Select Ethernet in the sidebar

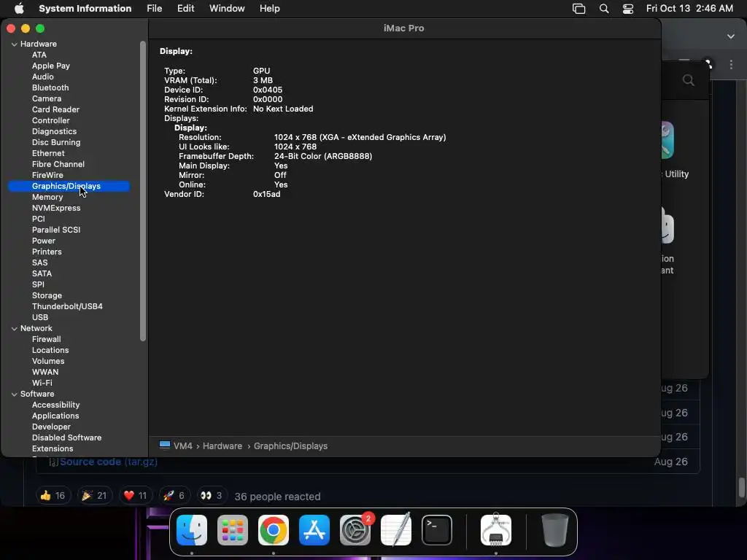[48, 153]
